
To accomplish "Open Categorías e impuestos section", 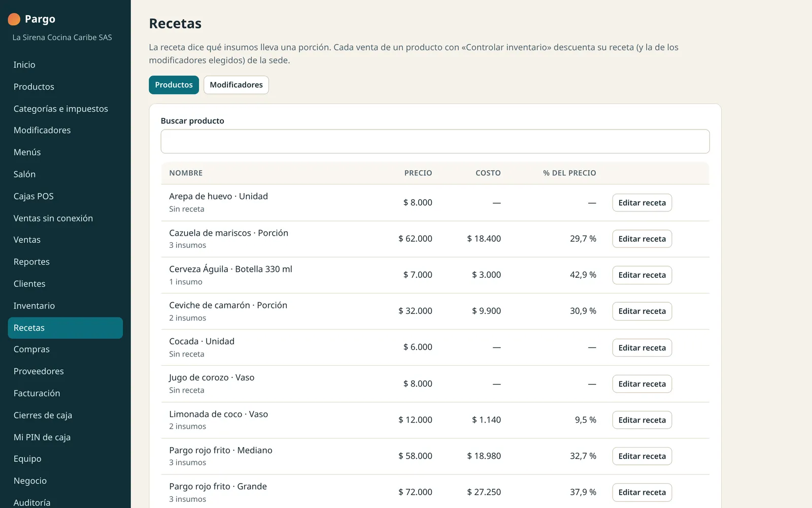I will 65,109.
